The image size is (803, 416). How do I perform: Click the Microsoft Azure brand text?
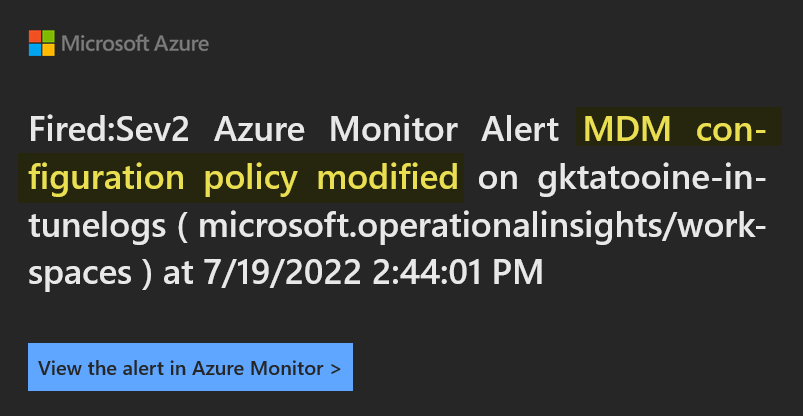135,44
